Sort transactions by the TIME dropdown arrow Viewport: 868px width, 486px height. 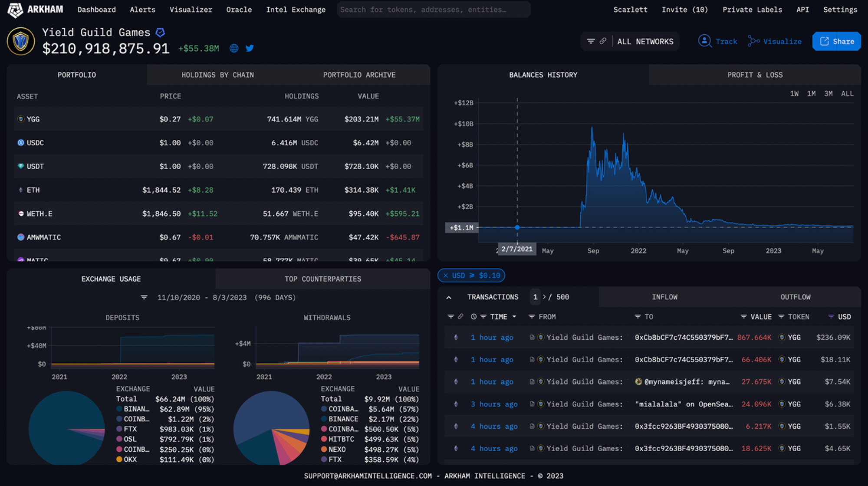point(514,317)
